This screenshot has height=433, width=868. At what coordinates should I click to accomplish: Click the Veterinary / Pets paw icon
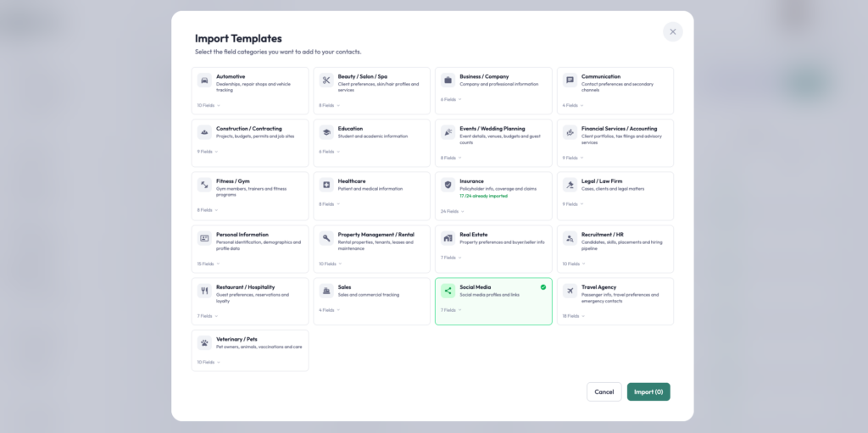[x=204, y=343]
